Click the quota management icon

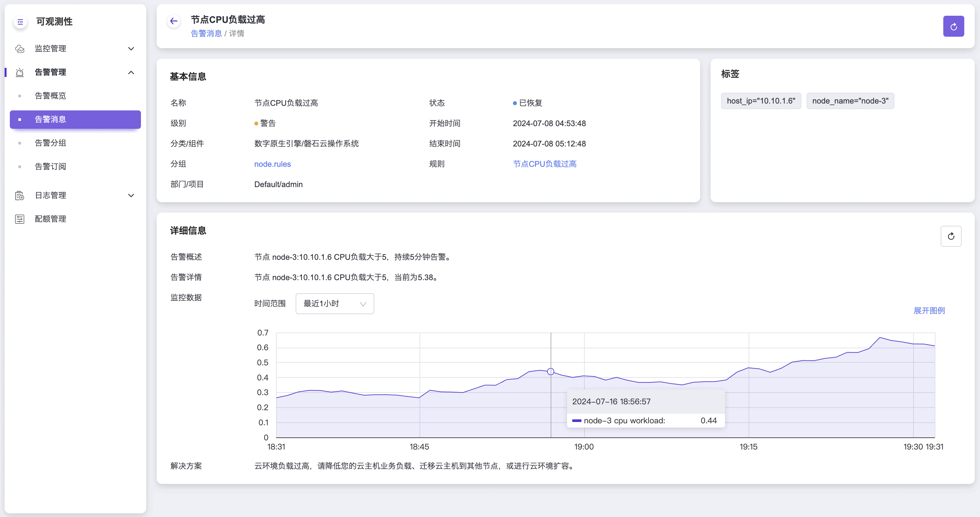pyautogui.click(x=20, y=219)
